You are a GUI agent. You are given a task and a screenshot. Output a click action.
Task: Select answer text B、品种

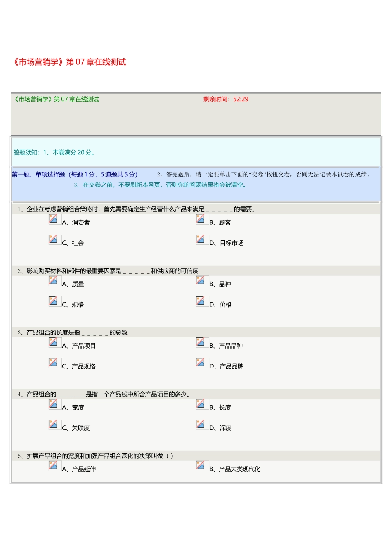(220, 284)
